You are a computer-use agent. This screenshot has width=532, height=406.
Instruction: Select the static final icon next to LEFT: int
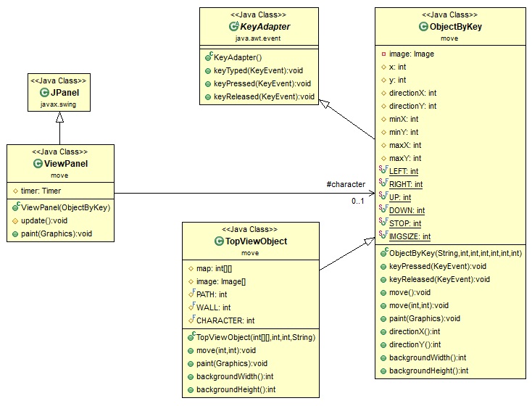click(x=383, y=171)
